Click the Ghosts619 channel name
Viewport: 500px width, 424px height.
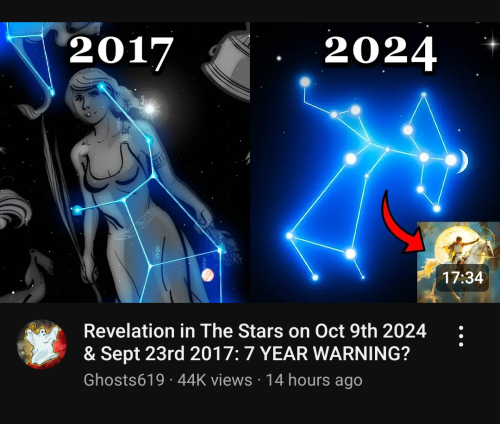tap(124, 380)
